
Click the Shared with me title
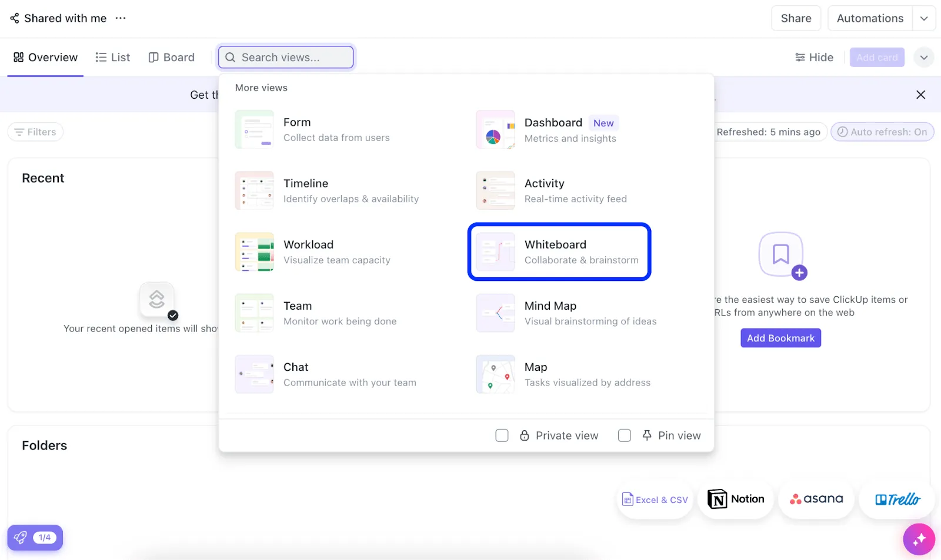click(65, 18)
